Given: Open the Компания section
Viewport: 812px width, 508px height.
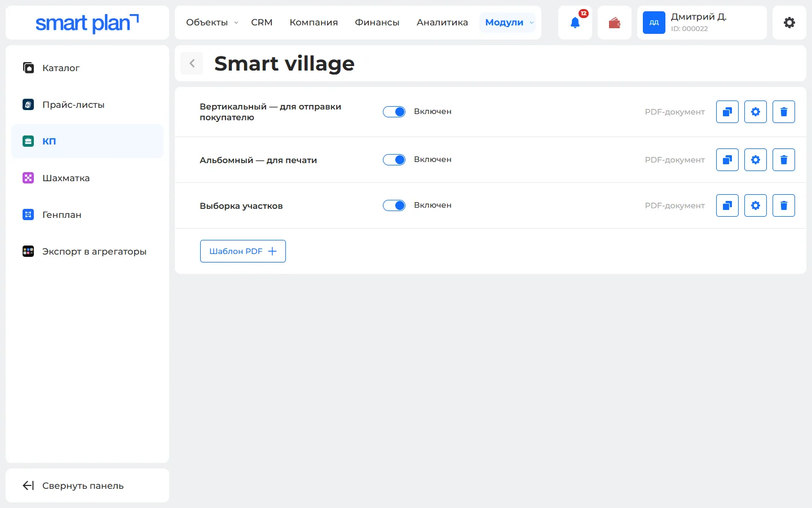Looking at the screenshot, I should [x=314, y=23].
